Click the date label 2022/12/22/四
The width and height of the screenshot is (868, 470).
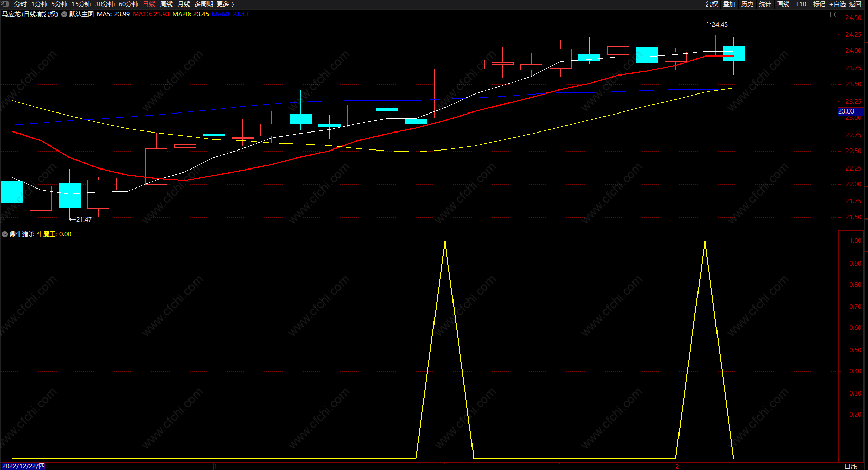click(23, 466)
